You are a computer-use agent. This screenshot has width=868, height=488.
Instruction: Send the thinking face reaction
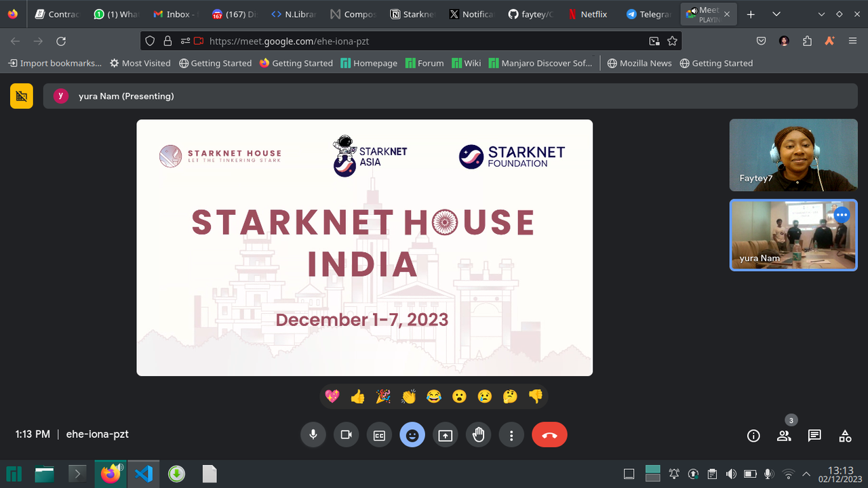[x=511, y=396]
